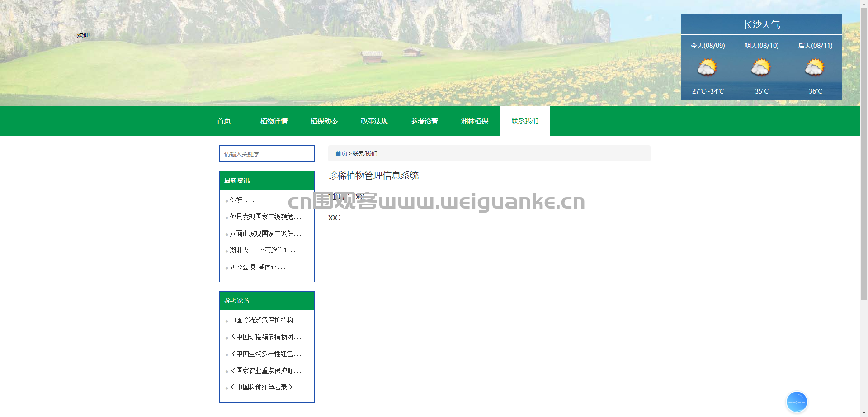The image size is (868, 417).
Task: Open news item 攸县发现国家二级濒危
Action: coord(266,217)
